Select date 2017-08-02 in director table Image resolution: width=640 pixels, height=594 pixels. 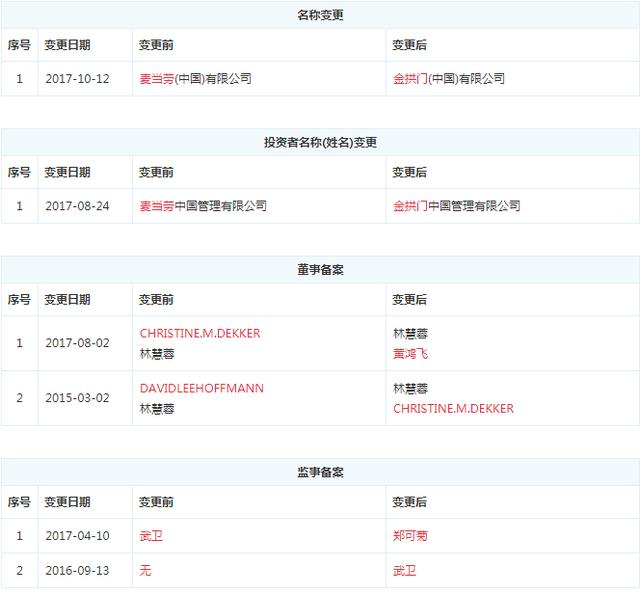pyautogui.click(x=78, y=343)
